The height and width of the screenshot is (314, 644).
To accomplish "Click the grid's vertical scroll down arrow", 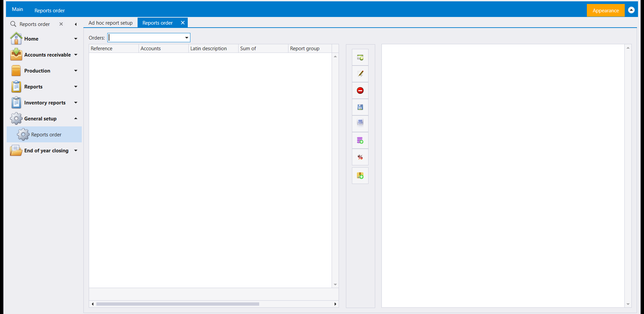I will [x=335, y=284].
